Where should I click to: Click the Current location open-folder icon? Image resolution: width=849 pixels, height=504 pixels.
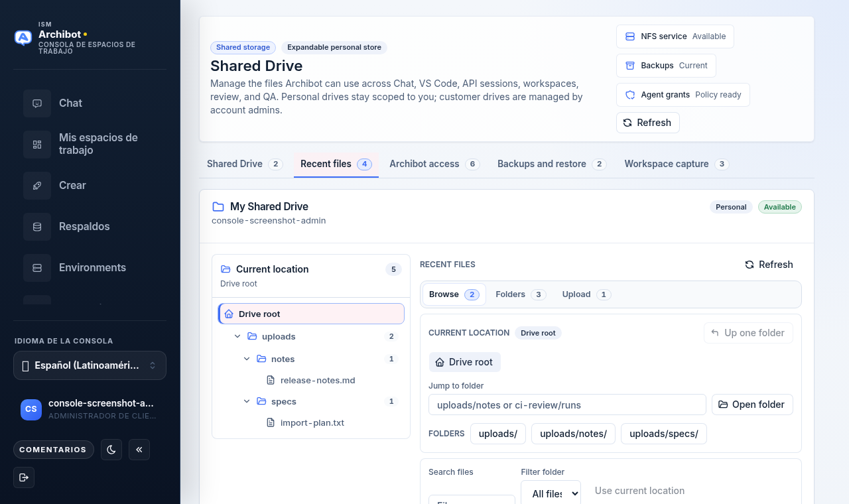tap(226, 269)
